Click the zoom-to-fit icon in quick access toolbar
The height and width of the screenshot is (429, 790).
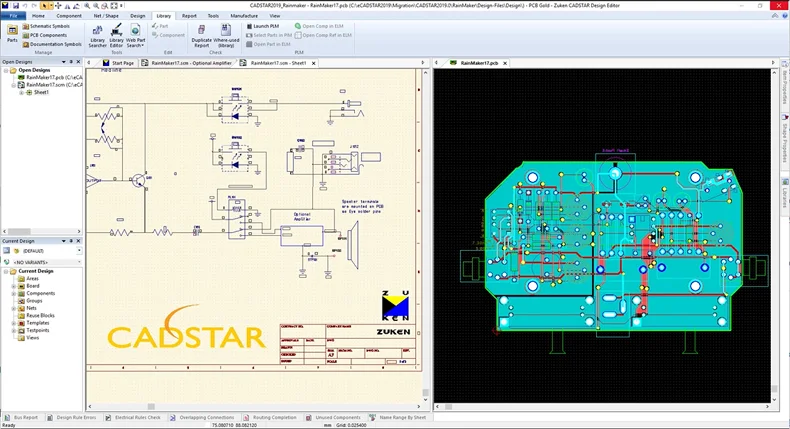coord(114,6)
